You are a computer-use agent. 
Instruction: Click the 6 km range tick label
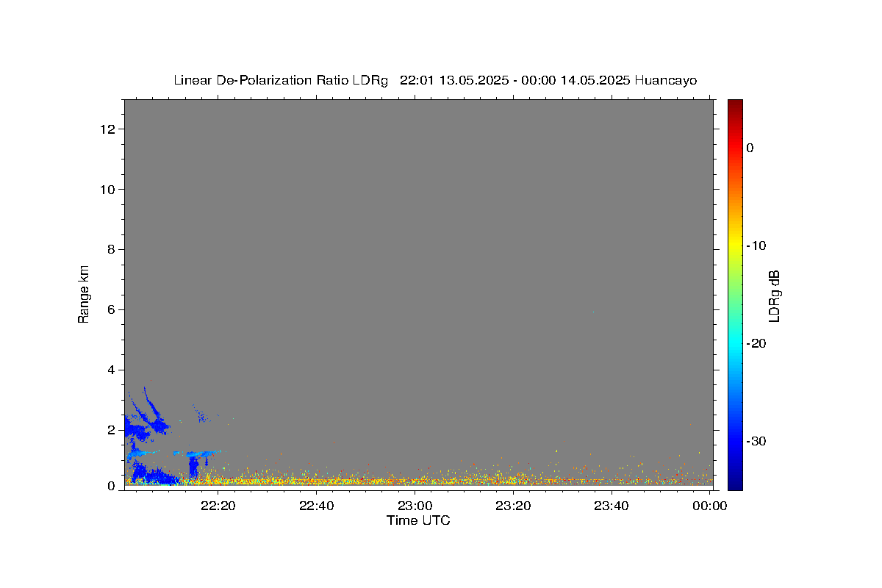coord(112,310)
